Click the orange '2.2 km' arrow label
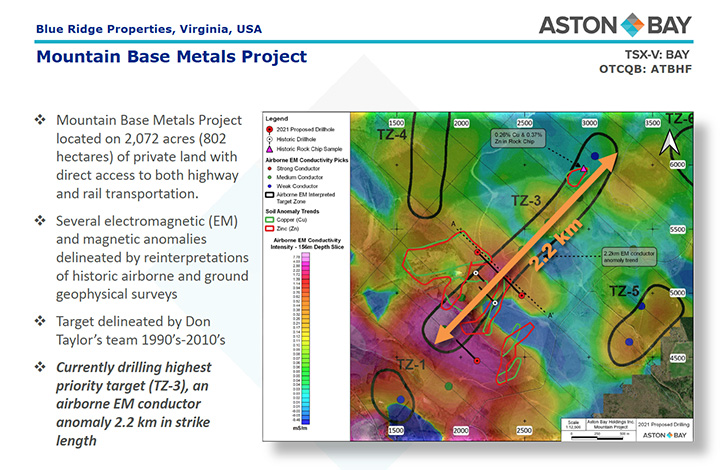725x470 pixels. point(554,246)
